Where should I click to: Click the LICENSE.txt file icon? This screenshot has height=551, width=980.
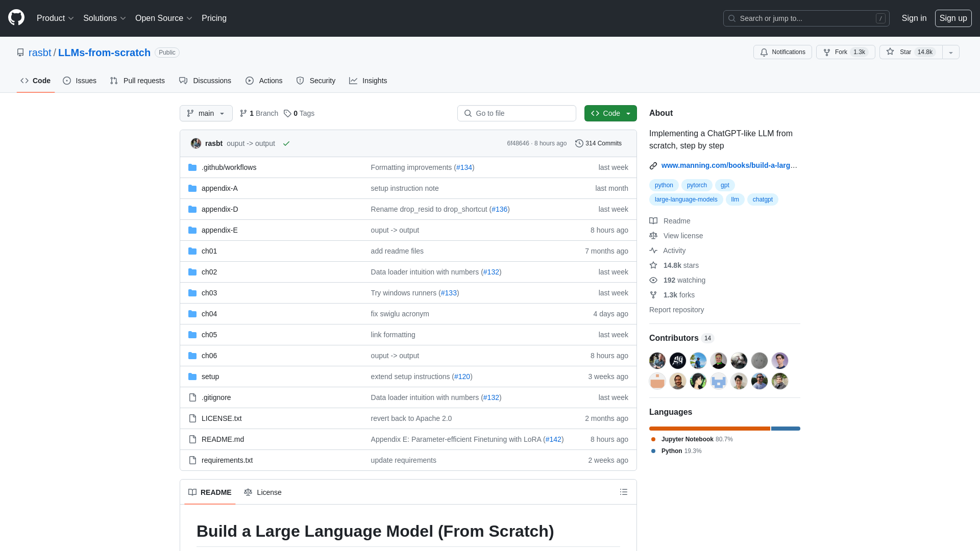192,418
